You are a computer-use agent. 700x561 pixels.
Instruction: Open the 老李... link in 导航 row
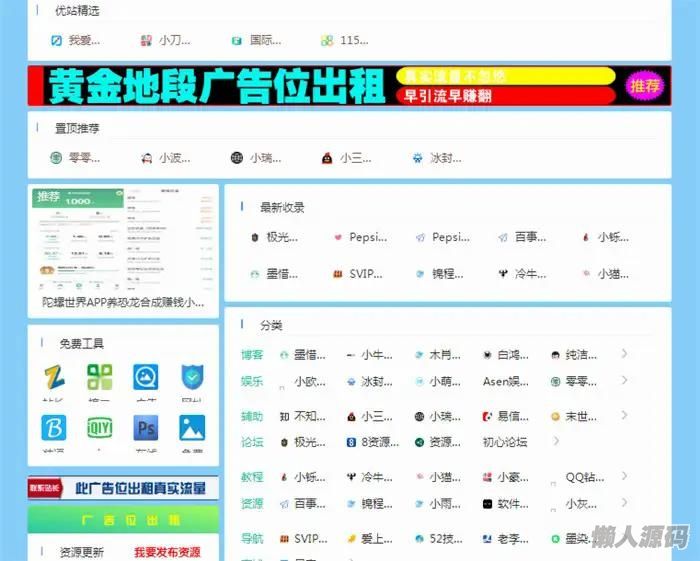tap(512, 539)
